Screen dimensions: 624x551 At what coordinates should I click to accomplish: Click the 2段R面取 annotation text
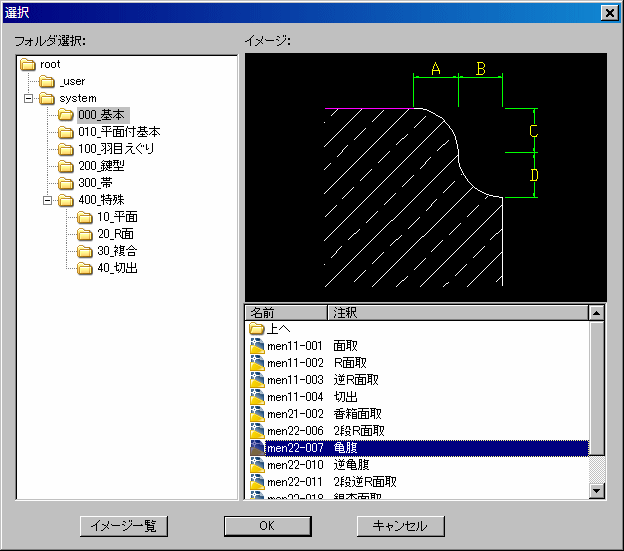coord(359,431)
